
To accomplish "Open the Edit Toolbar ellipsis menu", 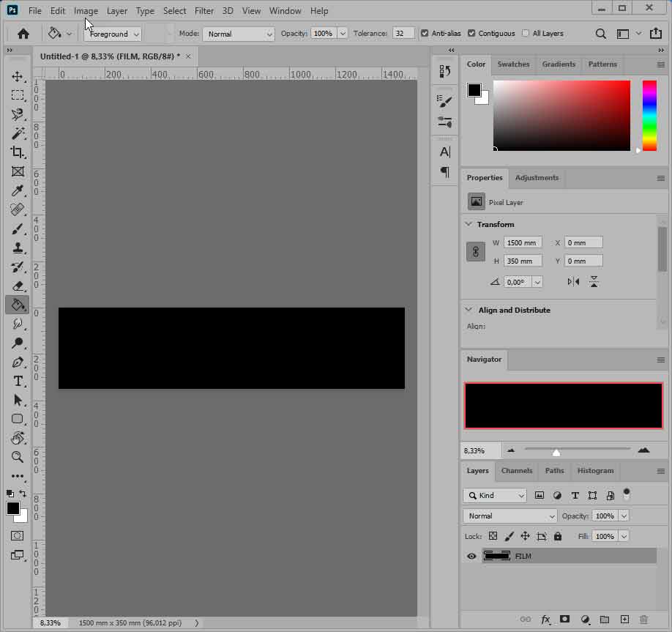I will [x=17, y=476].
